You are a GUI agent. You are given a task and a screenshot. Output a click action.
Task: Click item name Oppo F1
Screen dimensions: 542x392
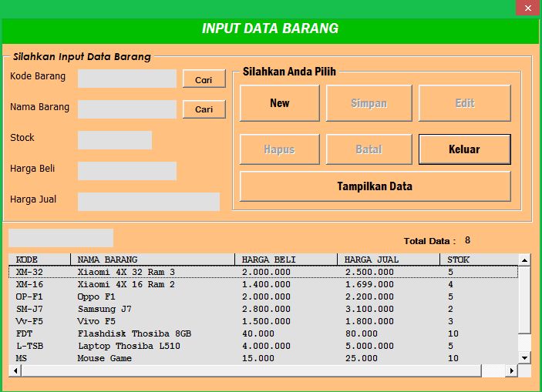coord(96,297)
